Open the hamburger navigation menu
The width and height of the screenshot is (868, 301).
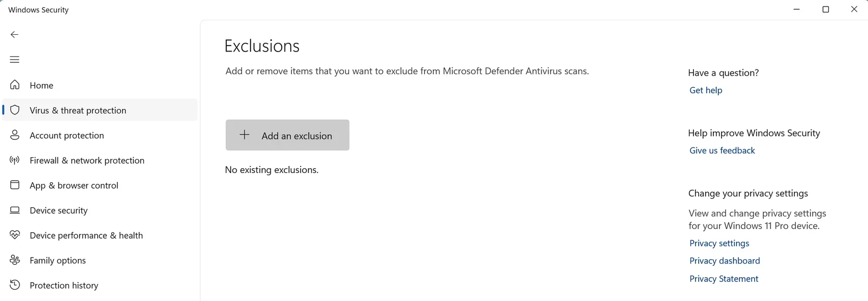point(15,60)
